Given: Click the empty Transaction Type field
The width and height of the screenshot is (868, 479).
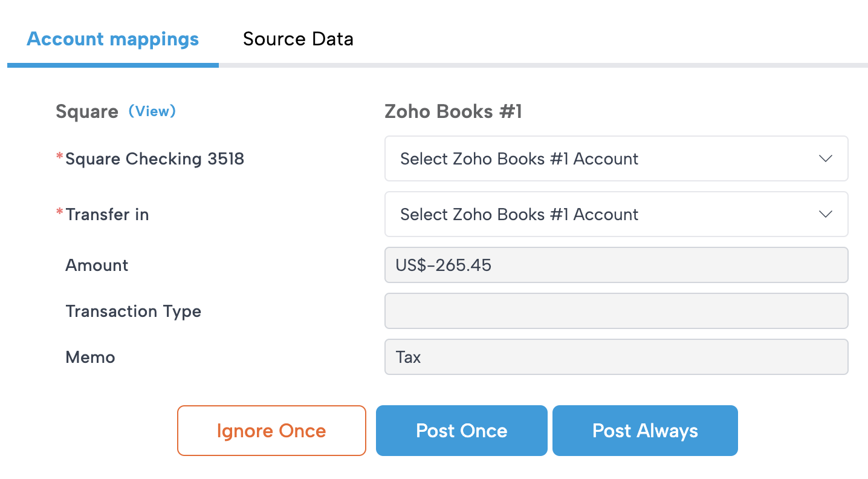Looking at the screenshot, I should click(616, 311).
